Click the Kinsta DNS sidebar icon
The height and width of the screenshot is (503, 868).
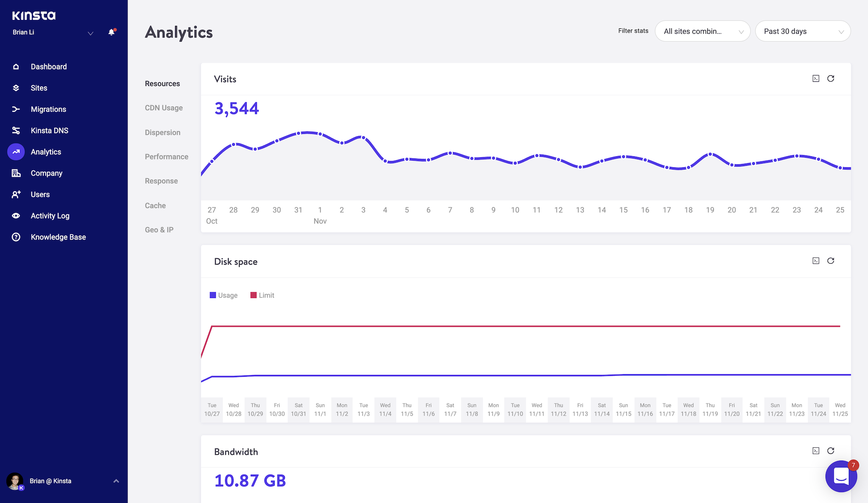click(x=16, y=130)
